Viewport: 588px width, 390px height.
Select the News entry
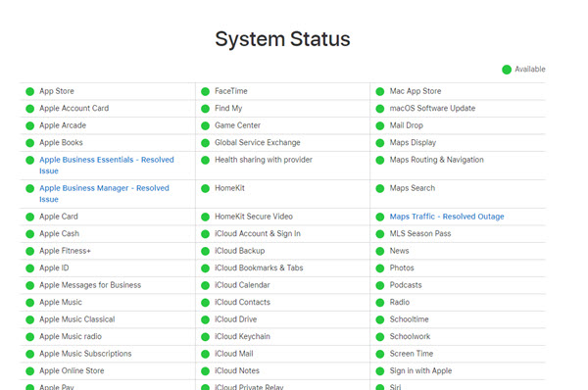pos(399,251)
